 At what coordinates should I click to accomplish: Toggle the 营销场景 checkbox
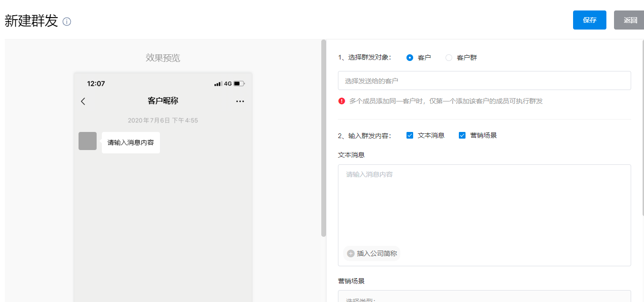pos(462,135)
